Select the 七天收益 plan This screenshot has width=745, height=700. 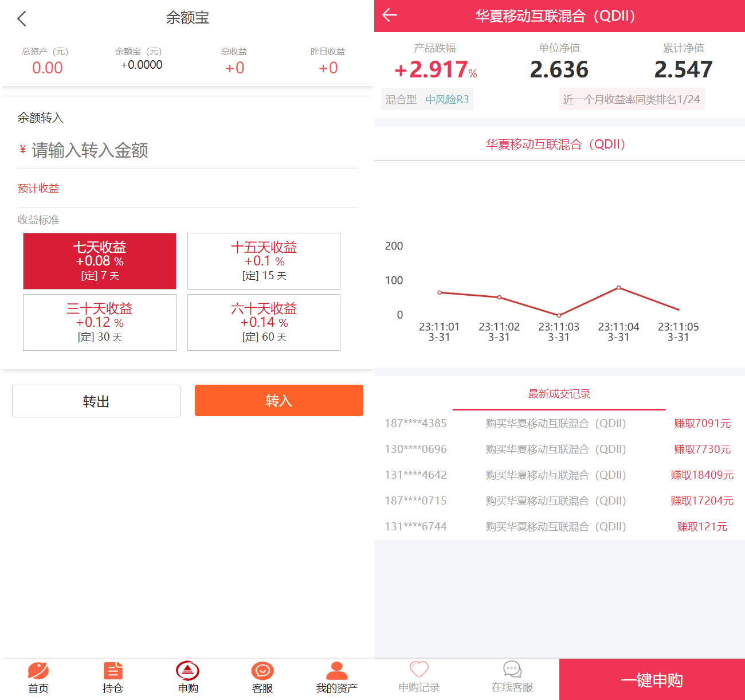point(99,261)
